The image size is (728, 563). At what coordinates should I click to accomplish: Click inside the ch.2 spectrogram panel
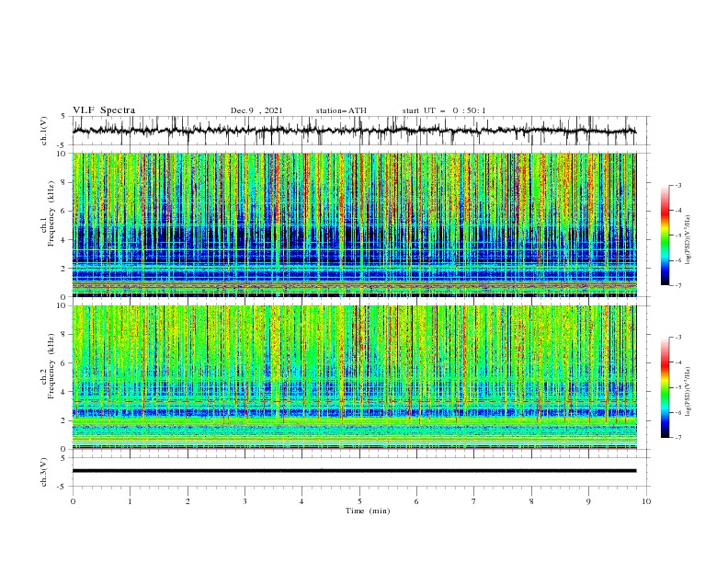354,377
